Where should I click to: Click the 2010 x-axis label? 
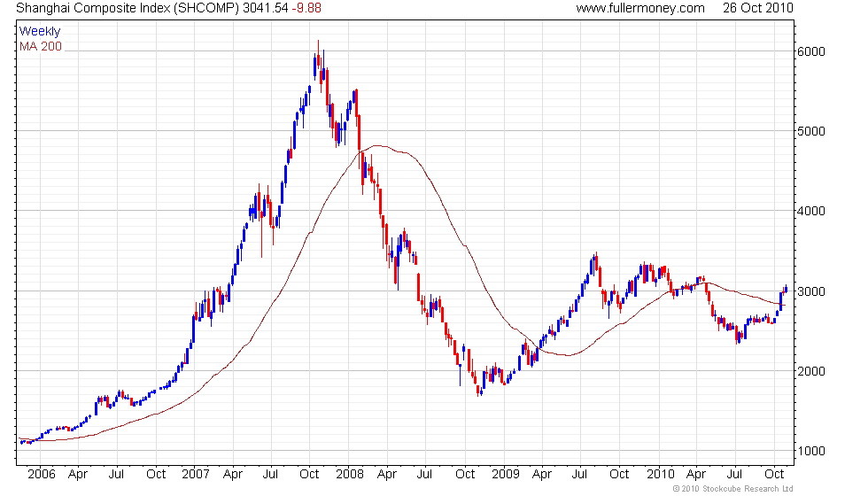pos(660,474)
